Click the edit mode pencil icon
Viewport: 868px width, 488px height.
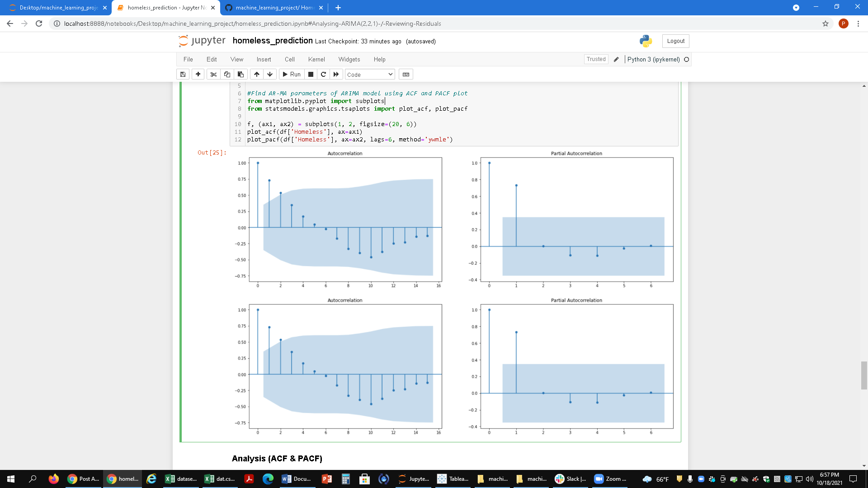[x=616, y=59]
